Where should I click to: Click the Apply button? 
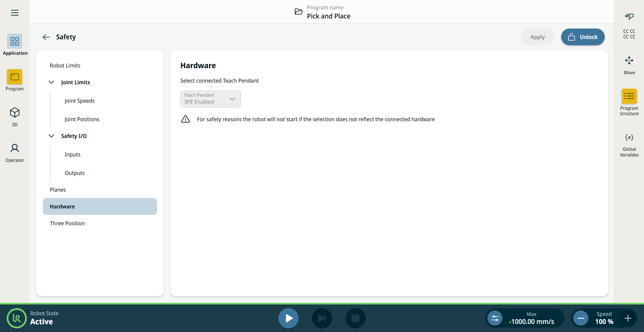point(537,37)
